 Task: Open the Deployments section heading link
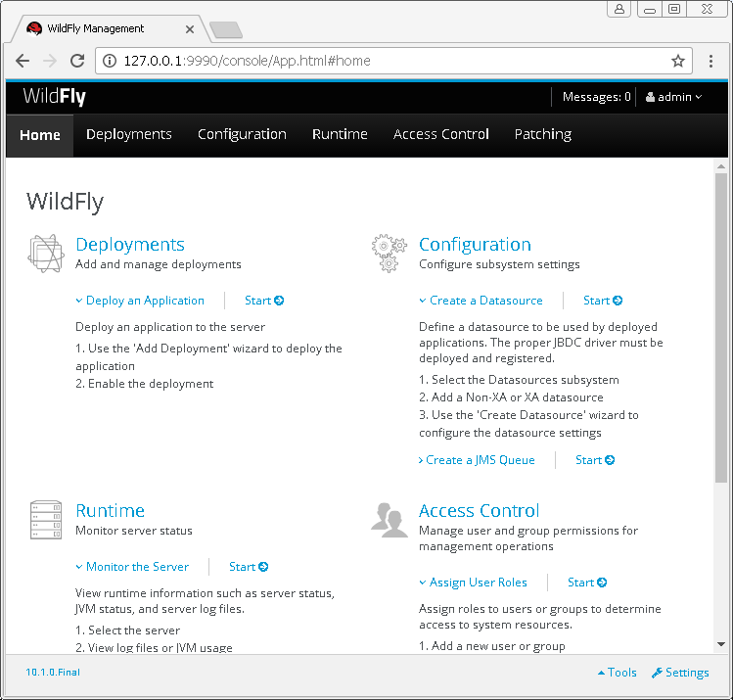click(x=130, y=245)
